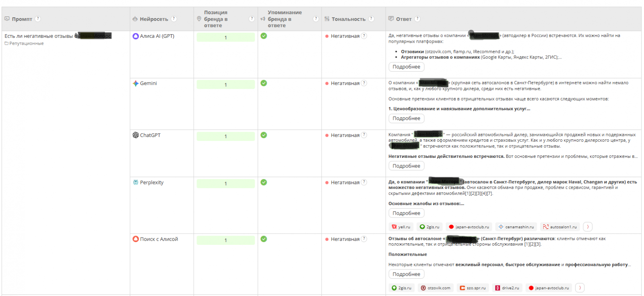The image size is (644, 296).
Task: Select brand position value in Алиса AI row
Action: (x=225, y=37)
